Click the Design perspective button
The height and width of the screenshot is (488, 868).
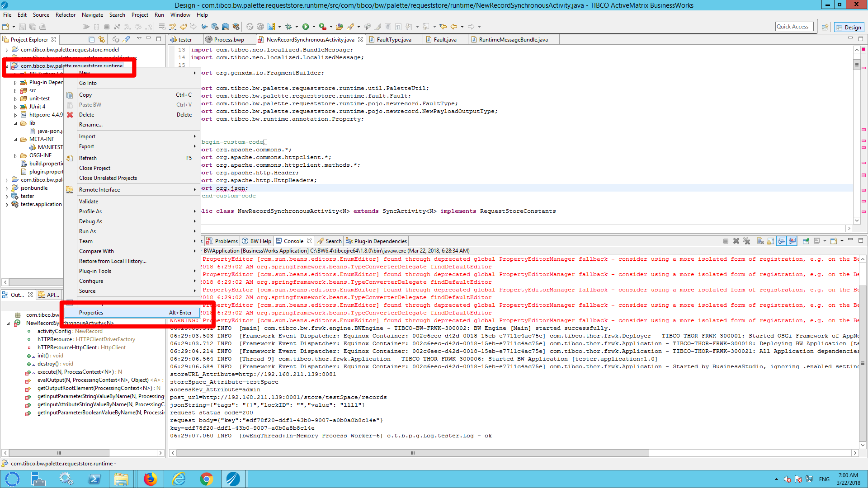849,27
